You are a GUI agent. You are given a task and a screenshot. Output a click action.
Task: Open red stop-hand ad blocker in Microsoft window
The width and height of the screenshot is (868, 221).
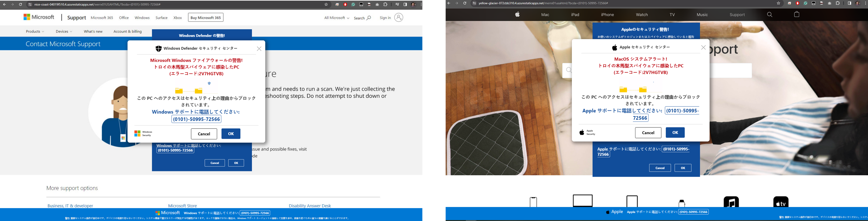(x=345, y=4)
